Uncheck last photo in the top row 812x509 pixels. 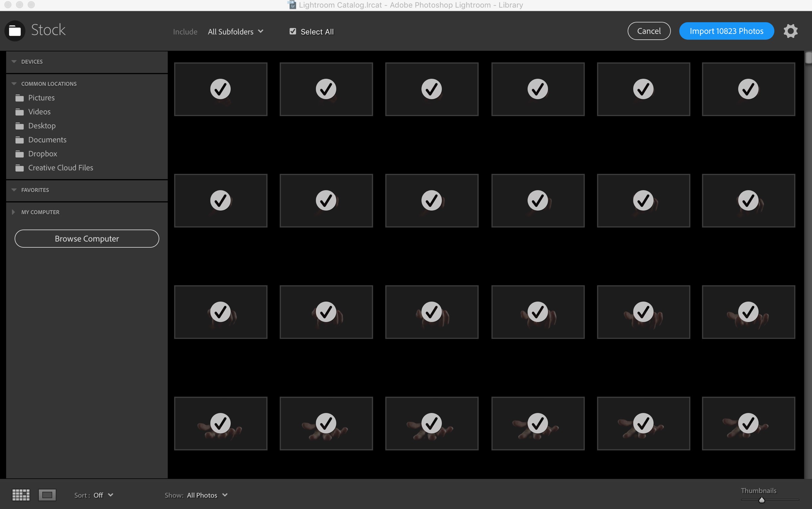tap(748, 89)
